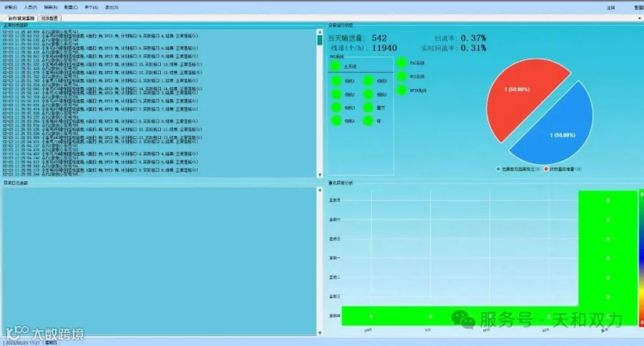Screen dimensions: 644x346
Task: Click the 主系统 green status indicator
Action: point(336,66)
